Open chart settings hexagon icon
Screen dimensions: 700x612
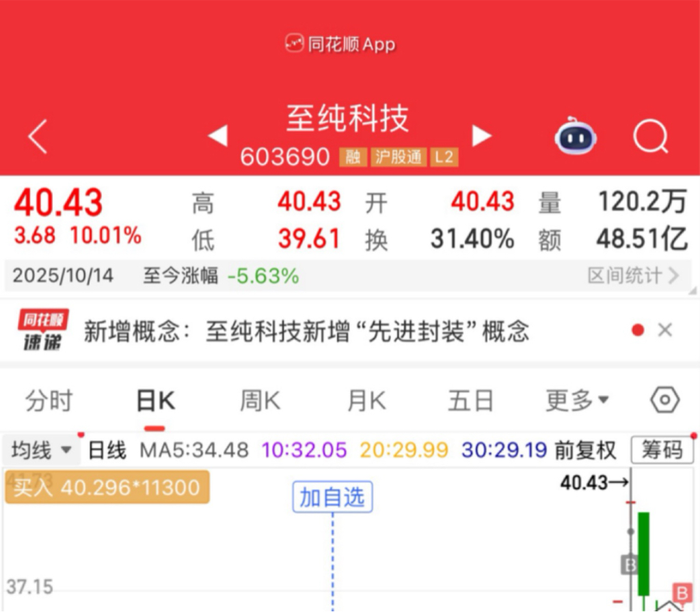(664, 400)
